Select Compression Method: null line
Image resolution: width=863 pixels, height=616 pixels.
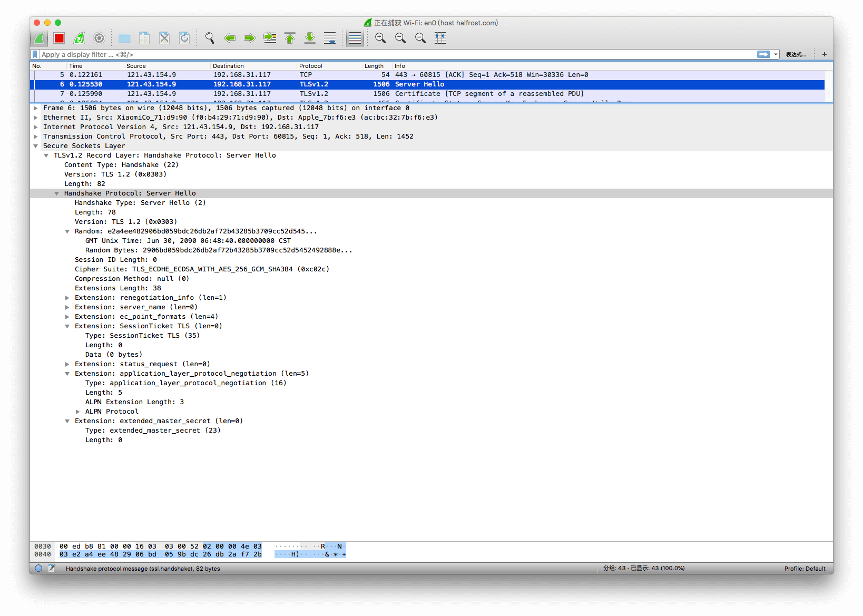point(132,279)
